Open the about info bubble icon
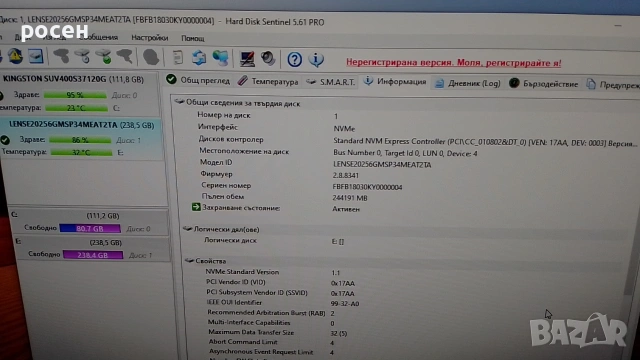 [x=316, y=60]
